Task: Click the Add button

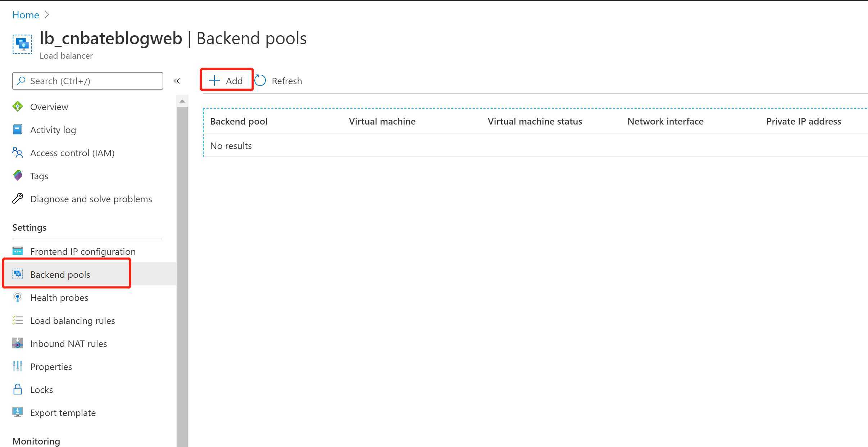Action: pyautogui.click(x=226, y=81)
